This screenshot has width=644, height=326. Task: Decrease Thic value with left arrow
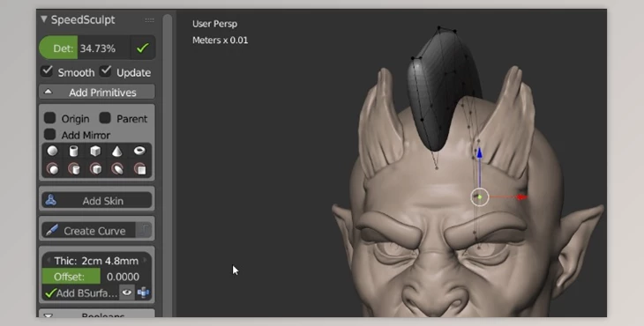tap(49, 261)
